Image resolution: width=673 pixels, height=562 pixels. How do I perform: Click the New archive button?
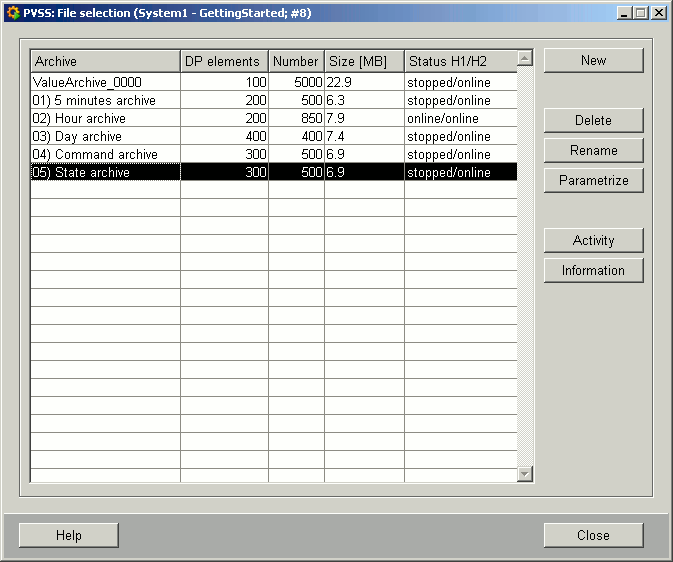[593, 61]
